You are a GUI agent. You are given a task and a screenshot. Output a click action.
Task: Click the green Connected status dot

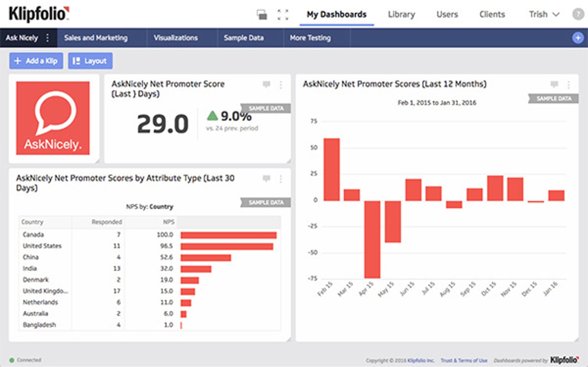pyautogui.click(x=12, y=360)
